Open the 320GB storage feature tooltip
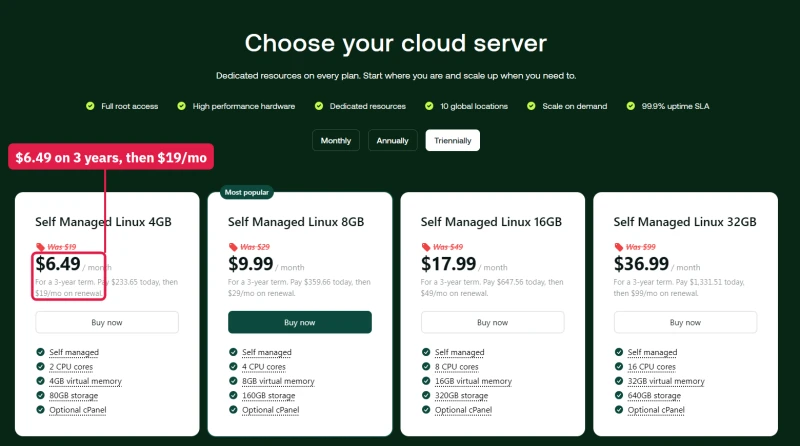The image size is (800, 446). (x=461, y=395)
